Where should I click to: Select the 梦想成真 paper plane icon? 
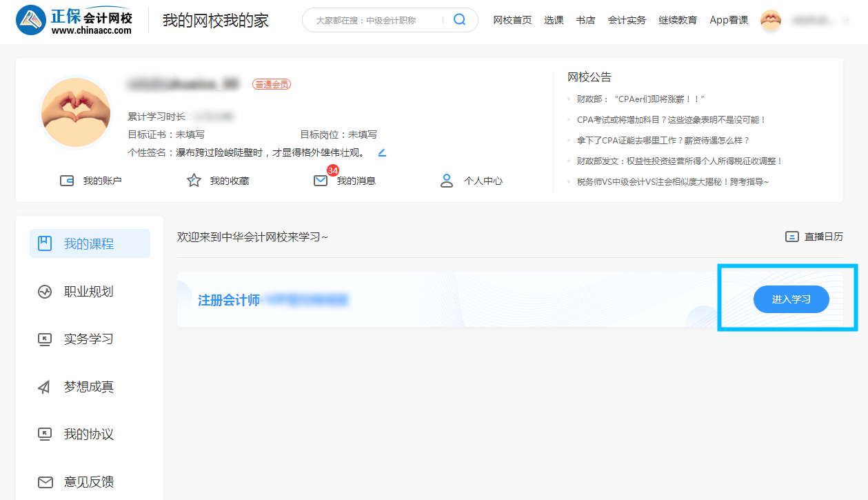43,386
